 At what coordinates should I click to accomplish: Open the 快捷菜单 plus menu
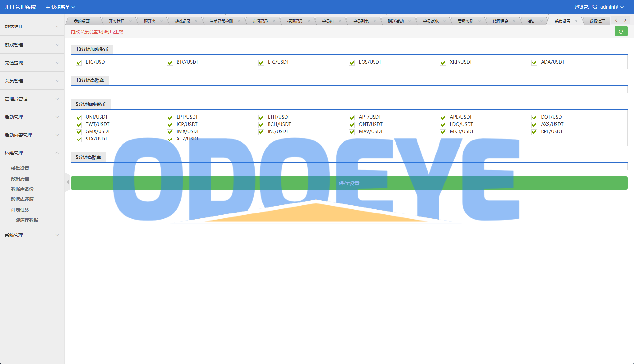[60, 7]
